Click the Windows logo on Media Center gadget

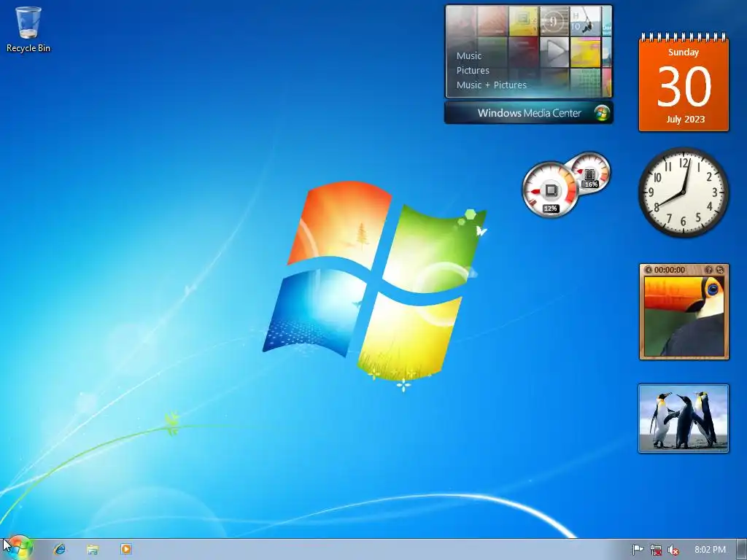602,113
